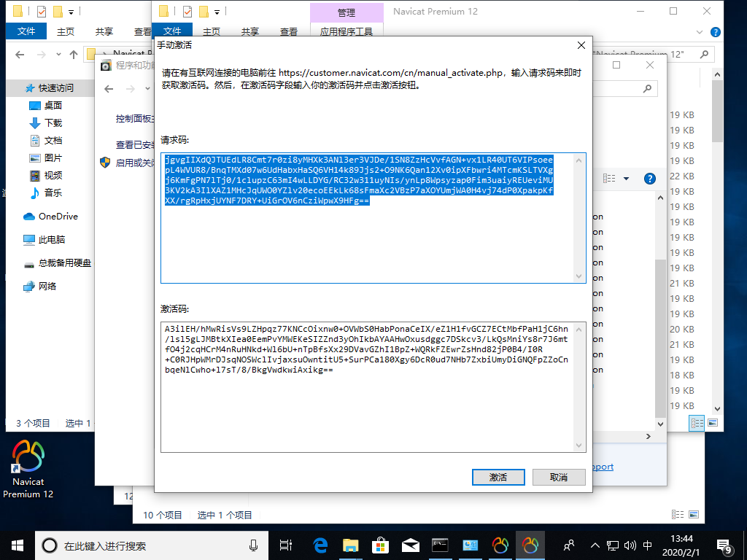Image resolution: width=747 pixels, height=560 pixels.
Task: Click 查看已安装 updates link
Action: (135, 145)
